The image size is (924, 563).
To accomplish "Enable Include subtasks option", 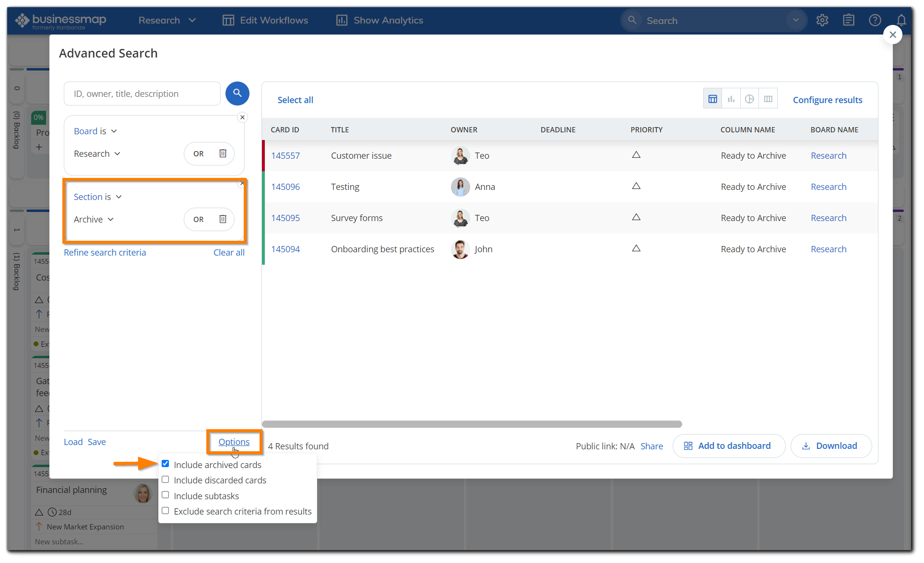I will tap(166, 494).
